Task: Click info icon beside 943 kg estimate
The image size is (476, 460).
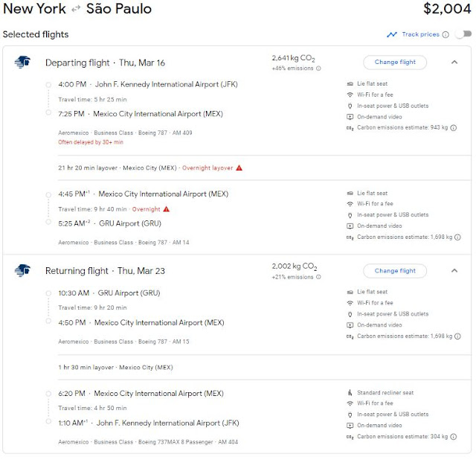Action: pyautogui.click(x=457, y=128)
